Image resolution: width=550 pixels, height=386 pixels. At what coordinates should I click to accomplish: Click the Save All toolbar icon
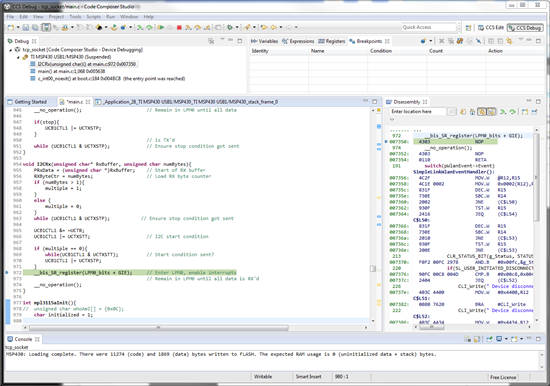[35, 27]
